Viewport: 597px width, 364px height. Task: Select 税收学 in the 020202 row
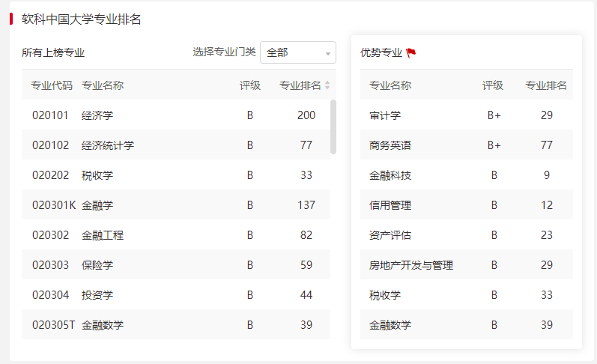pyautogui.click(x=97, y=175)
